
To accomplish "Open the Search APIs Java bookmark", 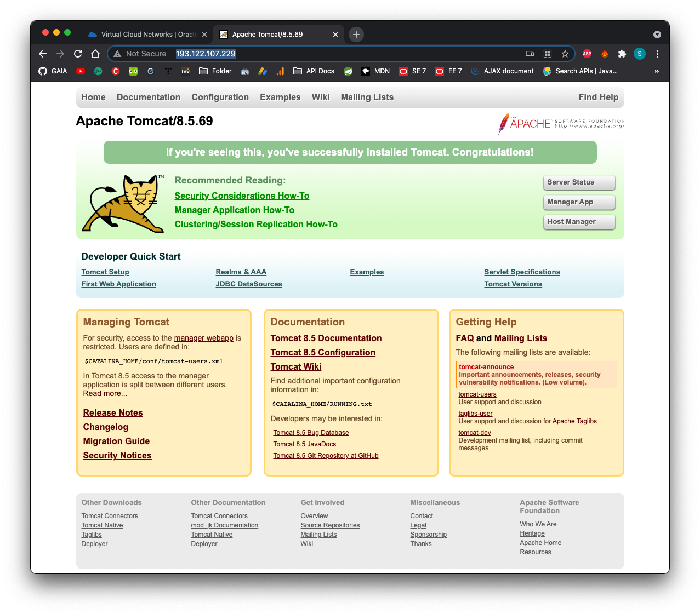I will [x=580, y=71].
